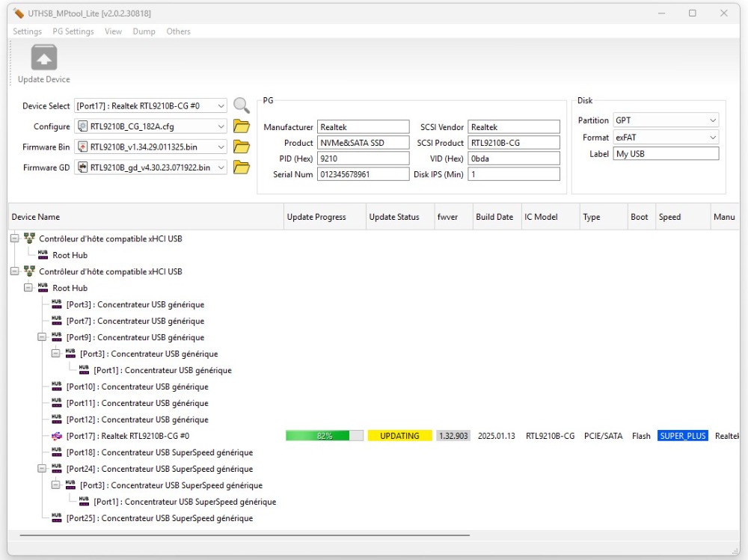
Task: Click the 82% update progress bar
Action: (325, 436)
